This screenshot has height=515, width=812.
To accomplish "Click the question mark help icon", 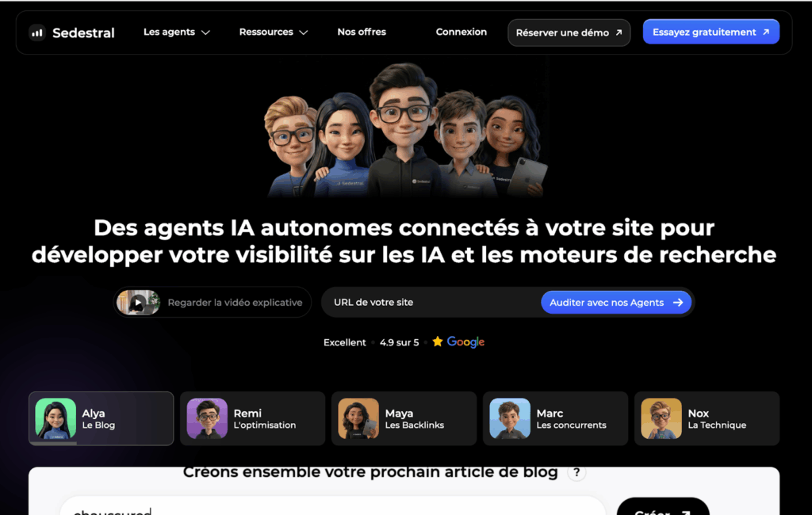I will [x=576, y=472].
